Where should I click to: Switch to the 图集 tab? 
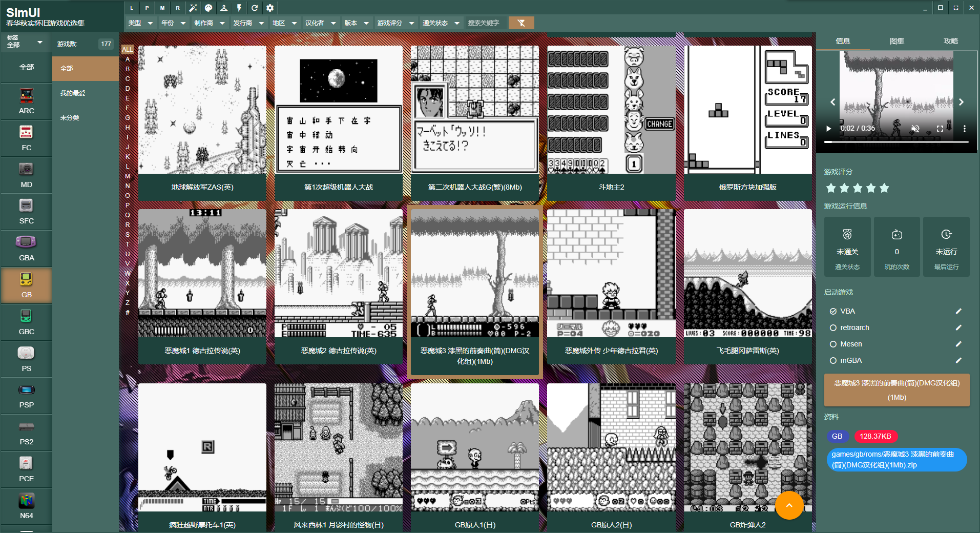point(896,41)
